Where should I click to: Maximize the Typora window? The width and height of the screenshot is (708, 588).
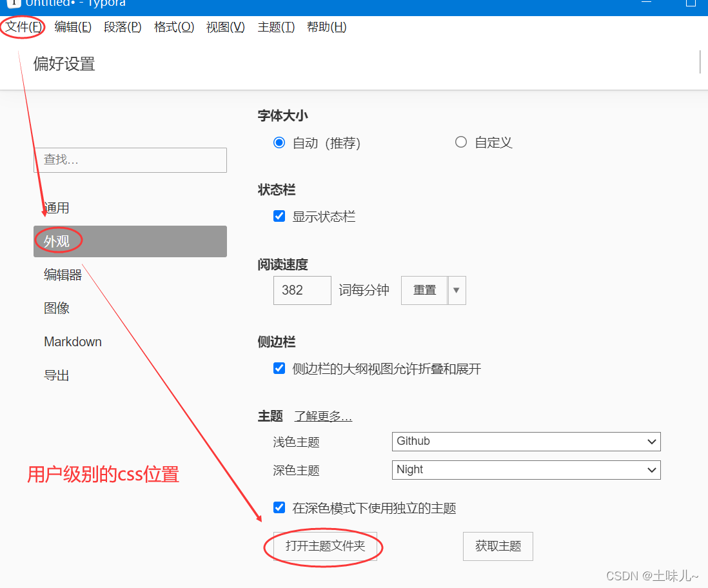[691, 3]
